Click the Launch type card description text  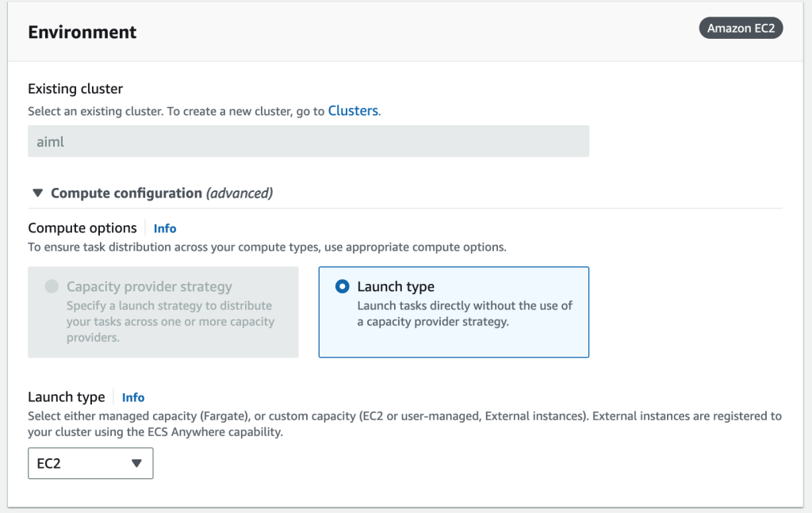(x=465, y=314)
